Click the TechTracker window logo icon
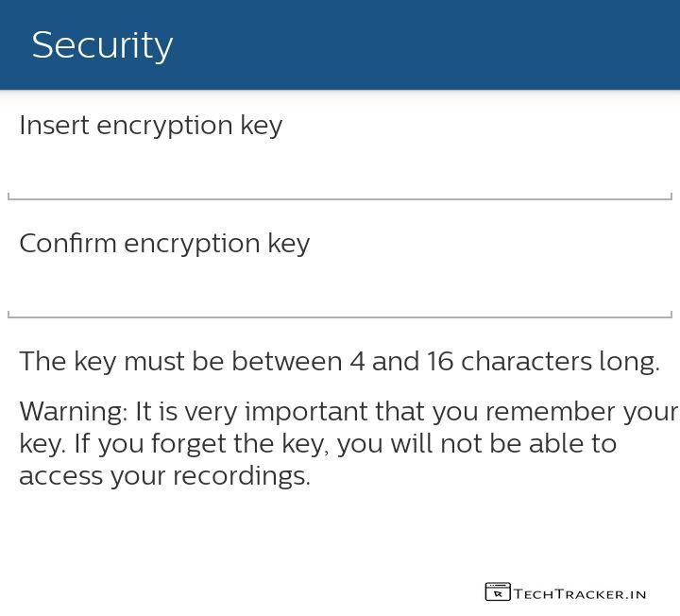 497,592
